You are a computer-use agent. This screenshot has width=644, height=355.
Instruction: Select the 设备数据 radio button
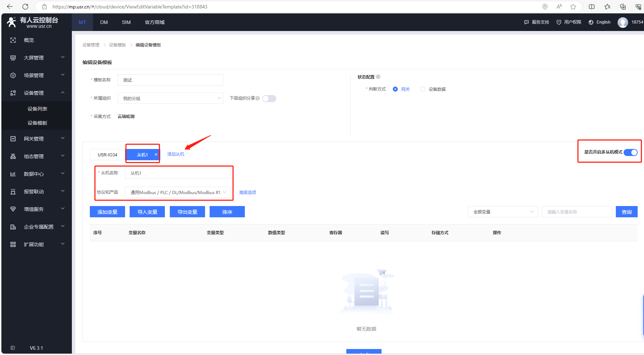tap(423, 89)
